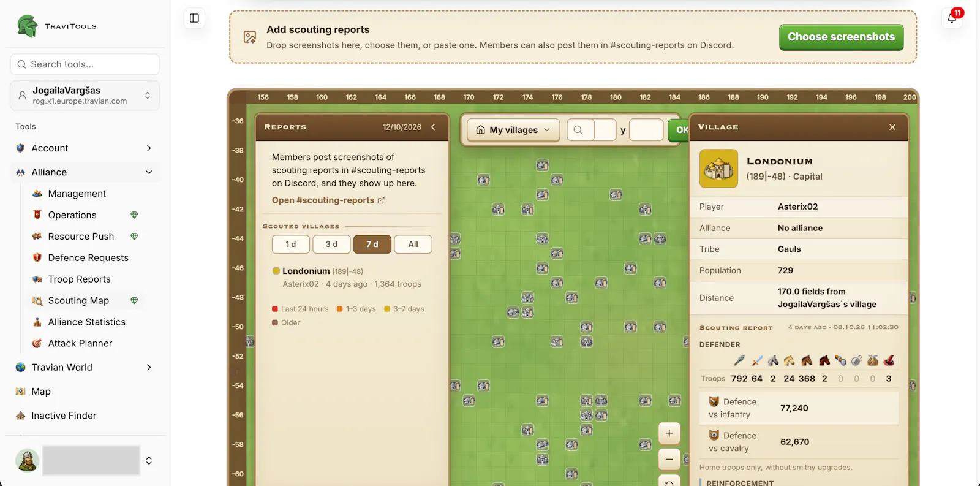The width and height of the screenshot is (980, 486).
Task: Collapse the Alliance section
Action: pyautogui.click(x=85, y=172)
